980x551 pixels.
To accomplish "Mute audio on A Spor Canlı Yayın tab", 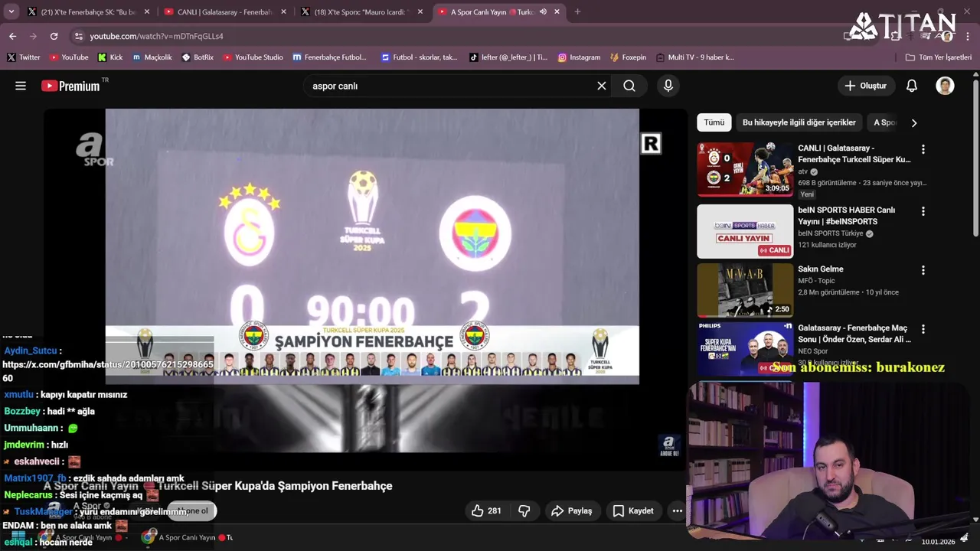I will coord(543,11).
